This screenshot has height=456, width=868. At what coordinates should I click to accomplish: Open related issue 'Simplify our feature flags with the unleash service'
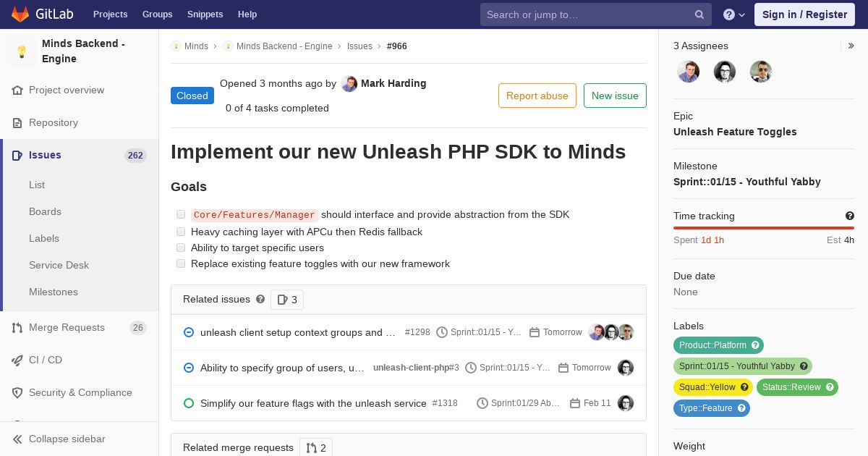pyautogui.click(x=313, y=403)
